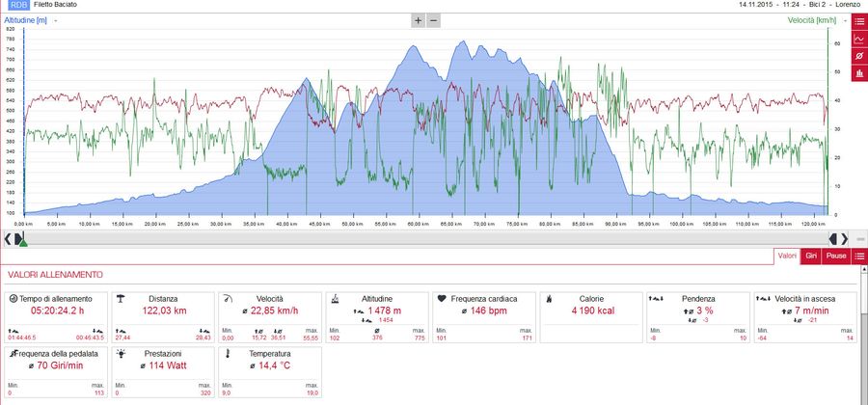Image resolution: width=868 pixels, height=405 pixels.
Task: Click right arrow at end of range bar
Action: pyautogui.click(x=844, y=238)
